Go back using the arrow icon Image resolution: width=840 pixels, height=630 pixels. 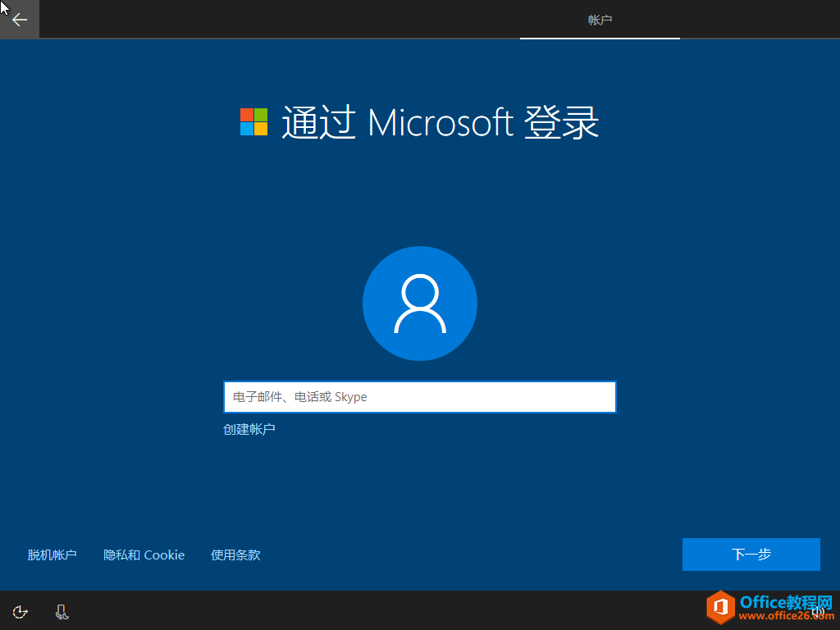click(20, 20)
